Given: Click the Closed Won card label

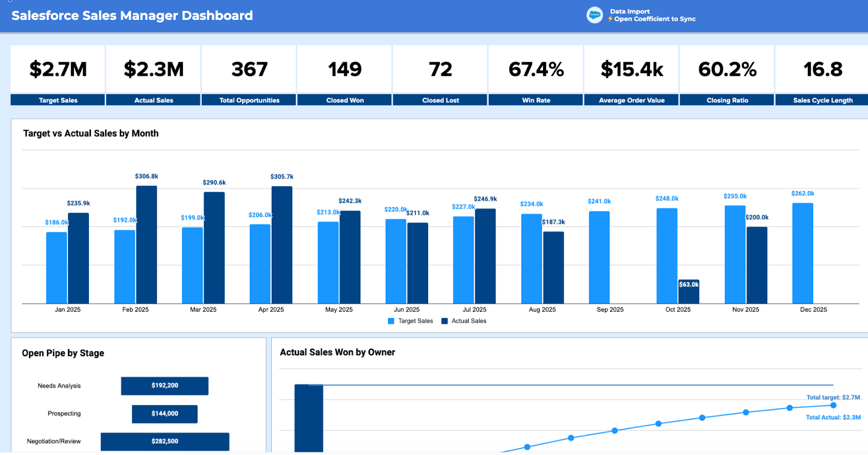Looking at the screenshot, I should 345,100.
